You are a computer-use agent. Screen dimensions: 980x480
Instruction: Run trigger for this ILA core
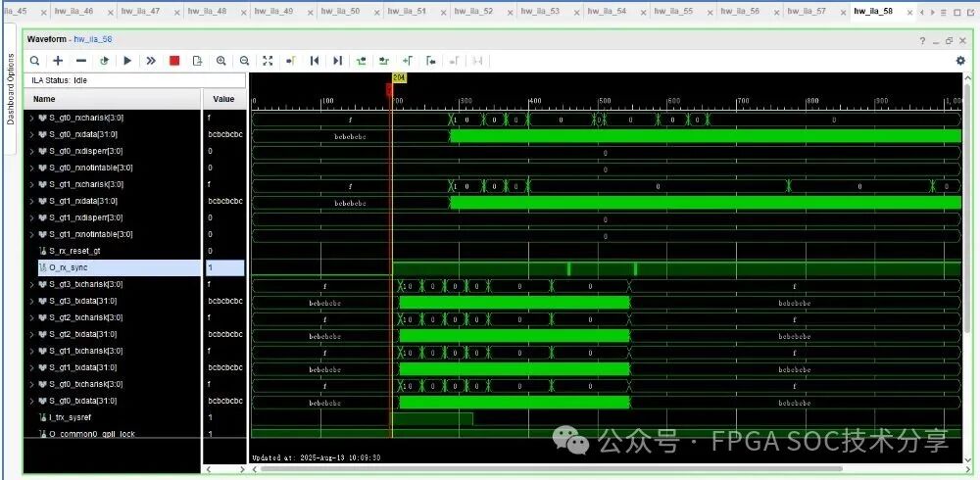(127, 61)
